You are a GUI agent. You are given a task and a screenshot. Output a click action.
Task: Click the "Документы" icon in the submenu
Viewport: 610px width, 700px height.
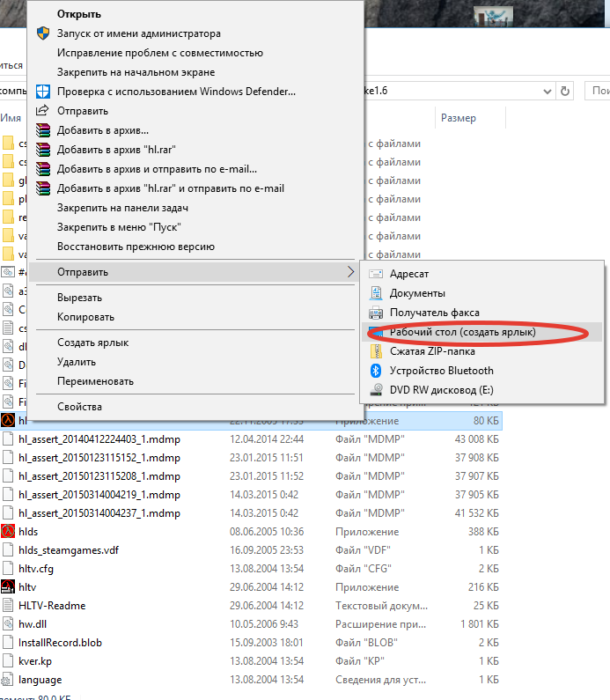[x=376, y=293]
